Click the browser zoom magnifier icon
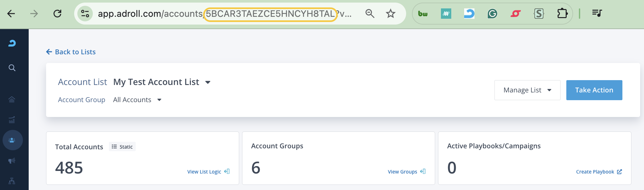Image resolution: width=644 pixels, height=190 pixels. [x=370, y=14]
